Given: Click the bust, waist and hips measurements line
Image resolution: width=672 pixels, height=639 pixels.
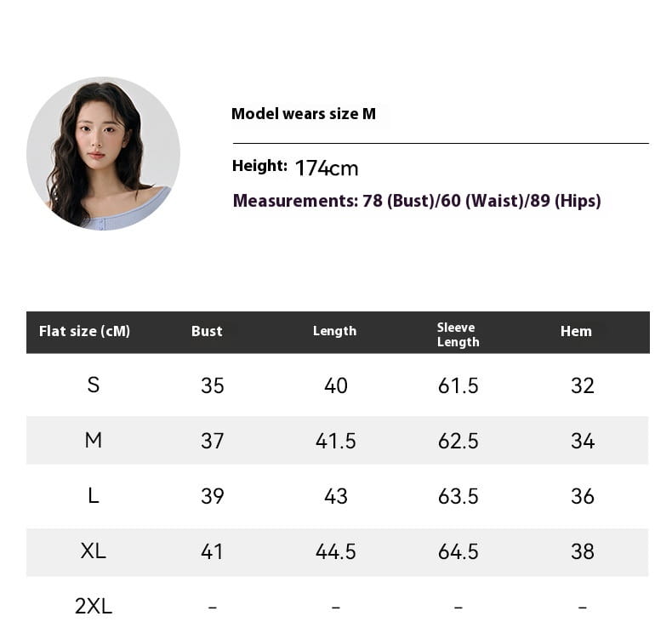Looking at the screenshot, I should [x=417, y=201].
